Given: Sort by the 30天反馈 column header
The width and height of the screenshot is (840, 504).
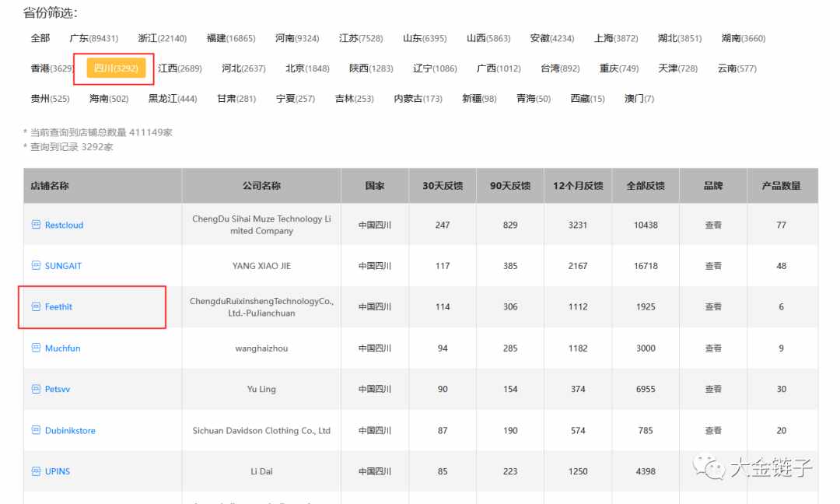Looking at the screenshot, I should point(443,186).
